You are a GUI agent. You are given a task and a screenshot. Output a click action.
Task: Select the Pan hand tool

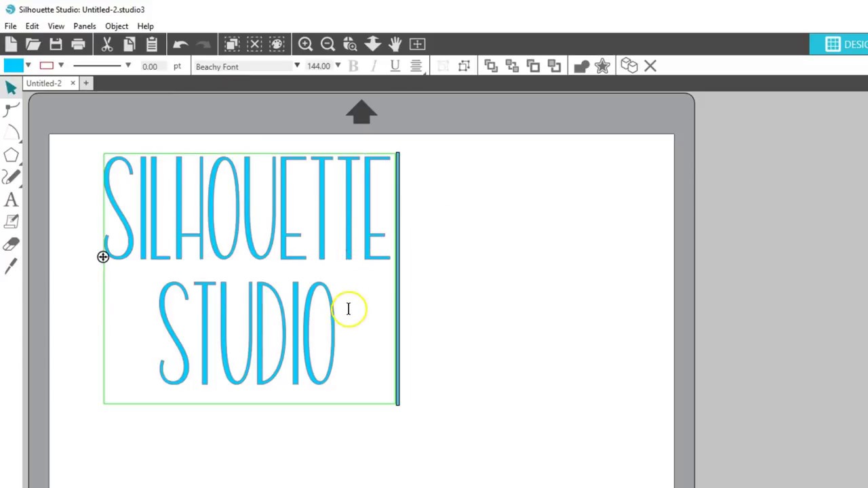(395, 45)
